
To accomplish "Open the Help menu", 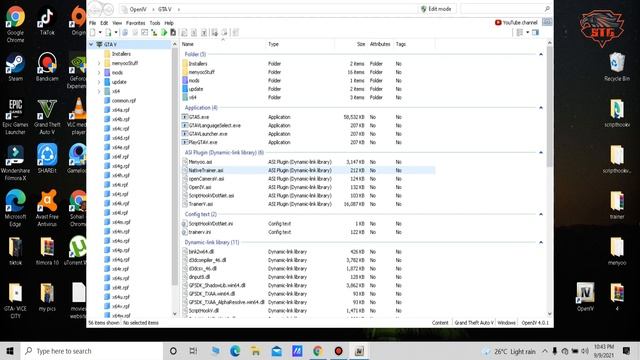I will click(x=169, y=23).
